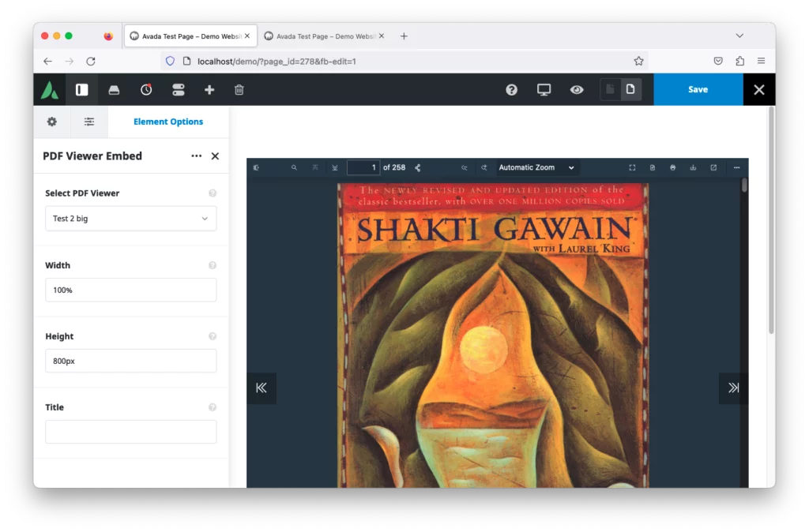Click the Avada logo icon
This screenshot has width=809, height=532.
50,90
